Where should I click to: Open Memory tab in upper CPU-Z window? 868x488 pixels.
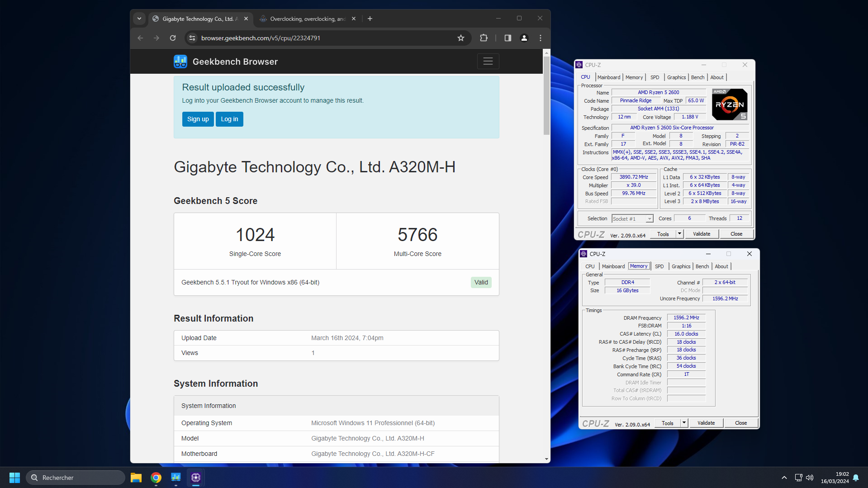[x=634, y=77]
